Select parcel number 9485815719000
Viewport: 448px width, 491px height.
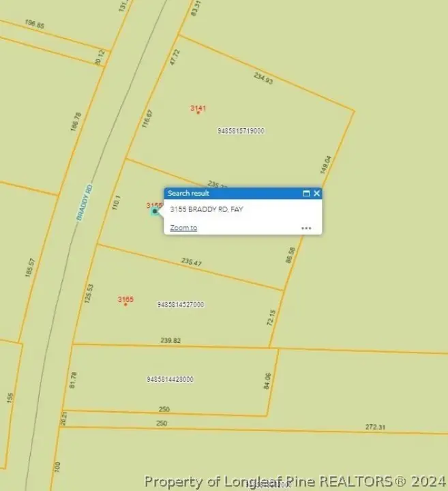coord(241,131)
